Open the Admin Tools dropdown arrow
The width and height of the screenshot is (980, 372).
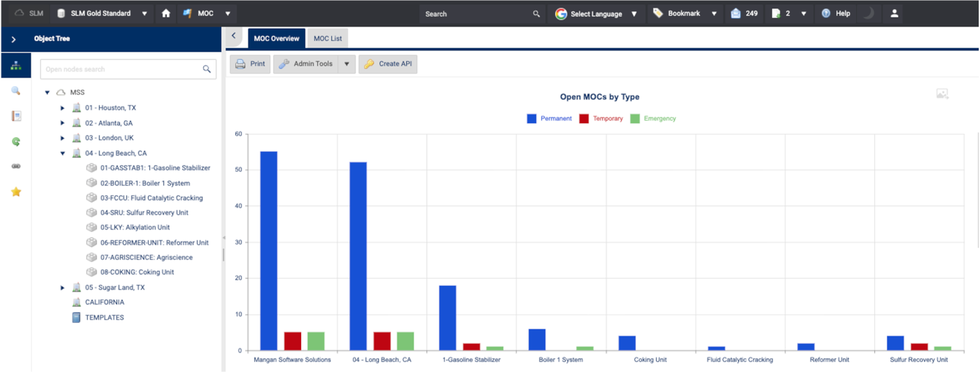(x=346, y=64)
